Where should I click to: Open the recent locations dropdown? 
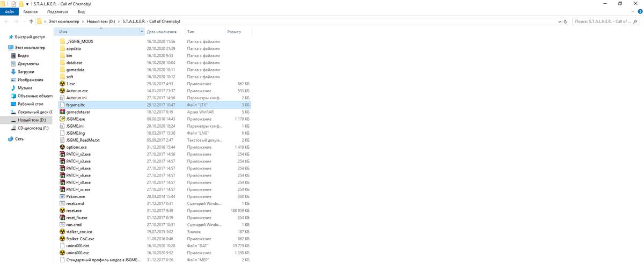(x=24, y=21)
